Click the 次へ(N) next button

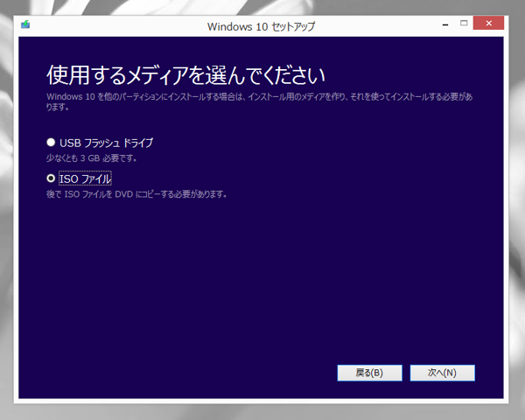(x=442, y=373)
